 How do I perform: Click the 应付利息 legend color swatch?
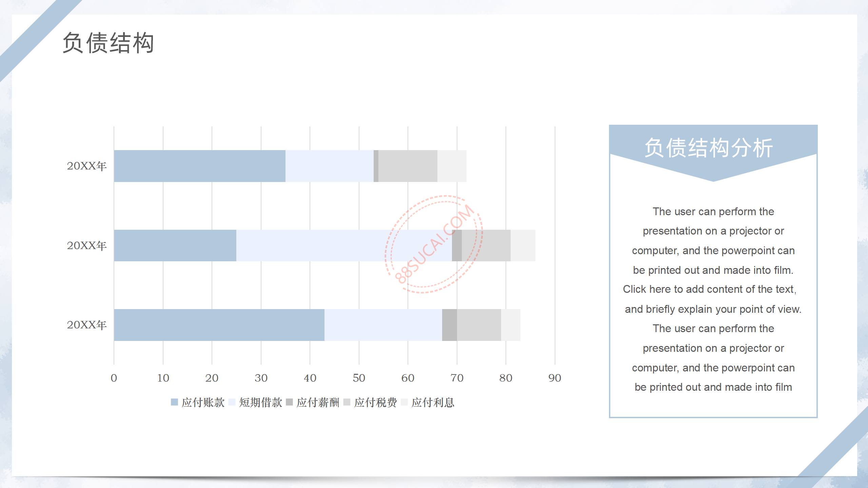404,402
